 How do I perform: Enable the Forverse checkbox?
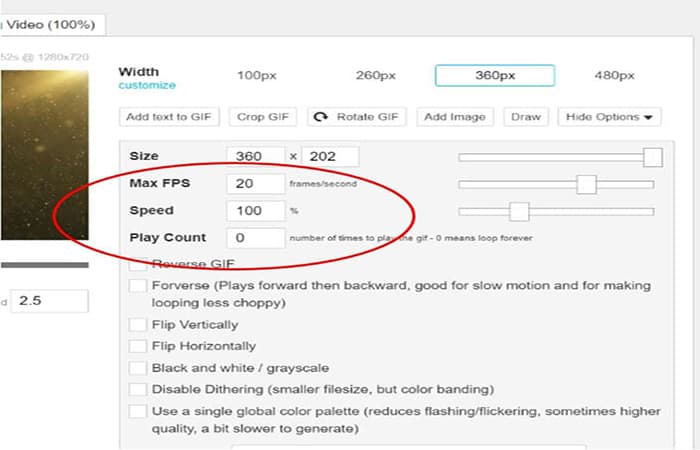[137, 287]
